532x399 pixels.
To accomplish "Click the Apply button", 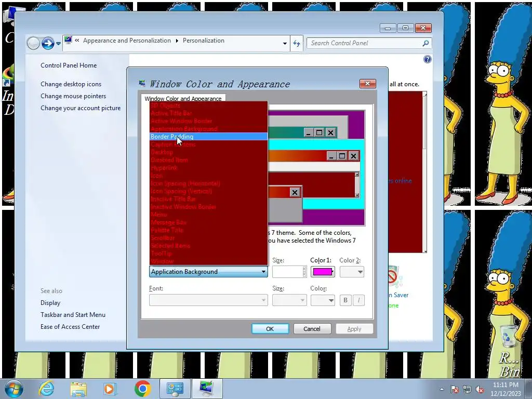I will tap(354, 329).
